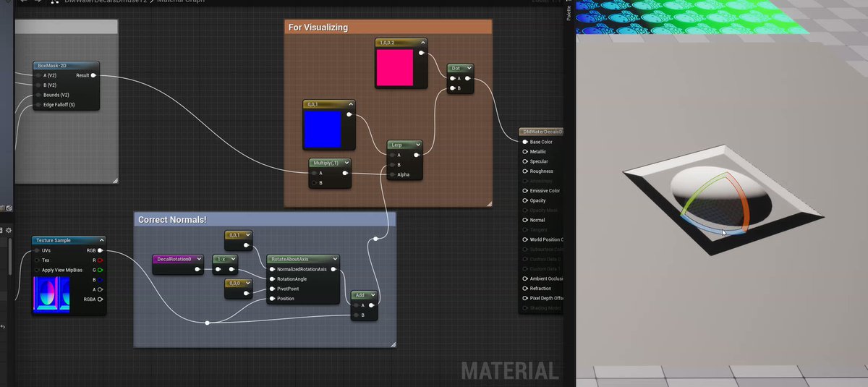Click the B input pin on Multiply(,1) node

coord(313,183)
